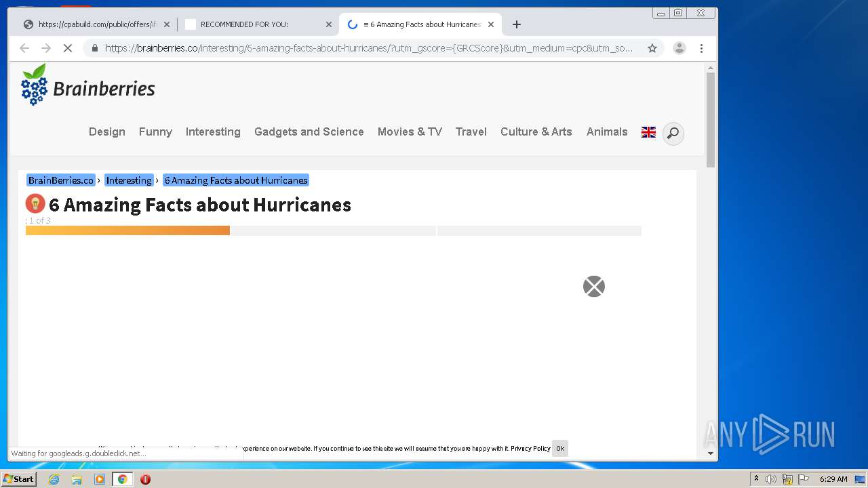This screenshot has width=868, height=488.
Task: Go forward to next page
Action: coord(46,48)
